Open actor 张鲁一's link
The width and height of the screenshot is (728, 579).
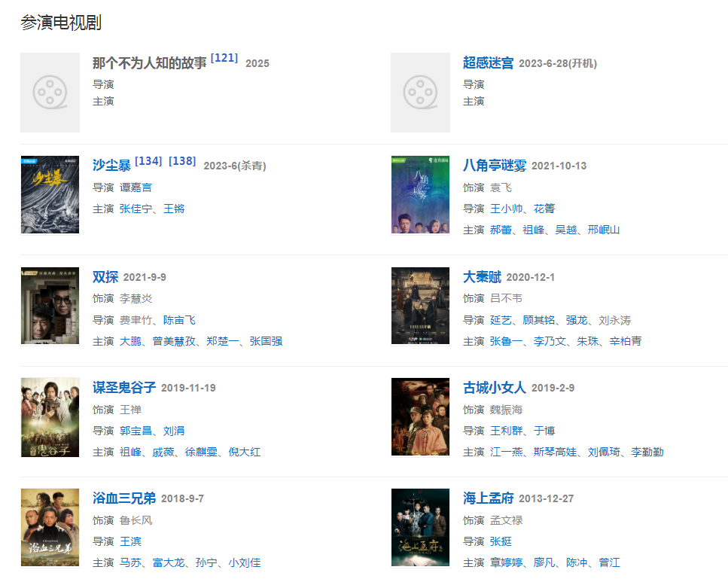tap(506, 341)
